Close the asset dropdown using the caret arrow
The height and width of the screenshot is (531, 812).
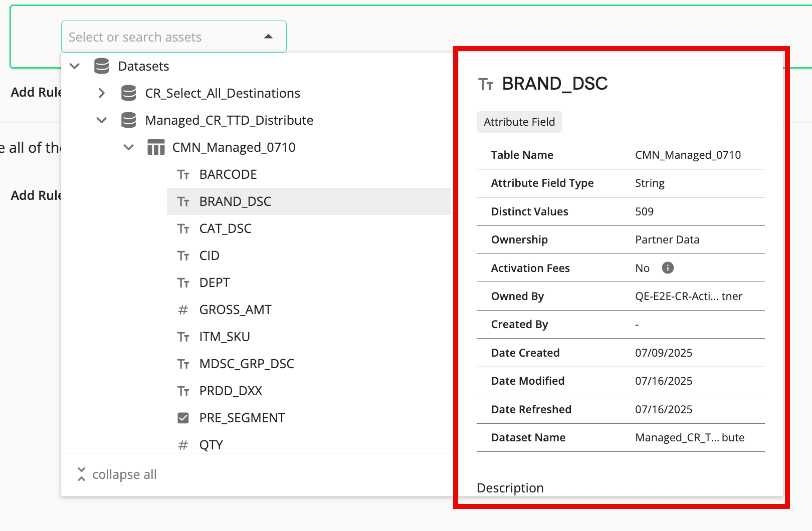coord(269,37)
